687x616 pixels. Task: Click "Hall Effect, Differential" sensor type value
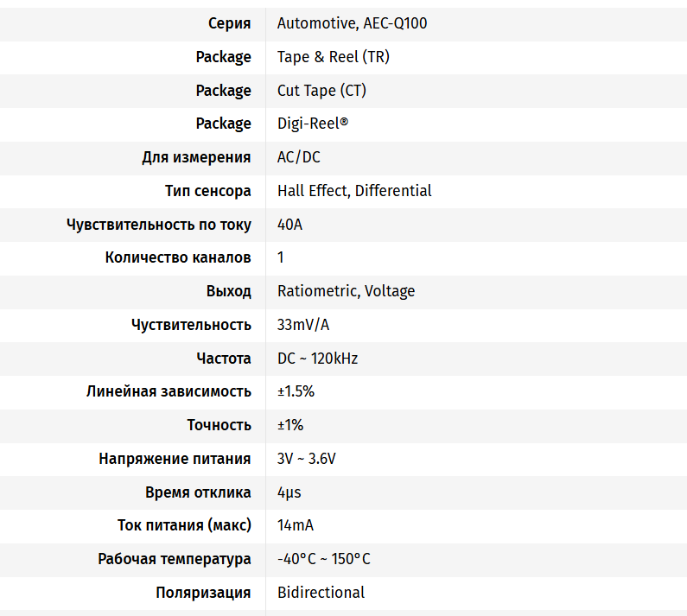(x=354, y=191)
